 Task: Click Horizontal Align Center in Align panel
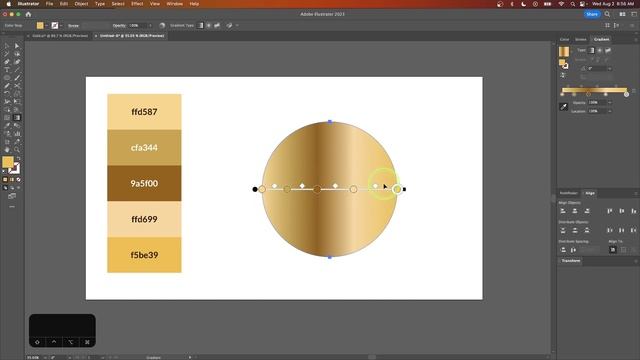(x=575, y=211)
